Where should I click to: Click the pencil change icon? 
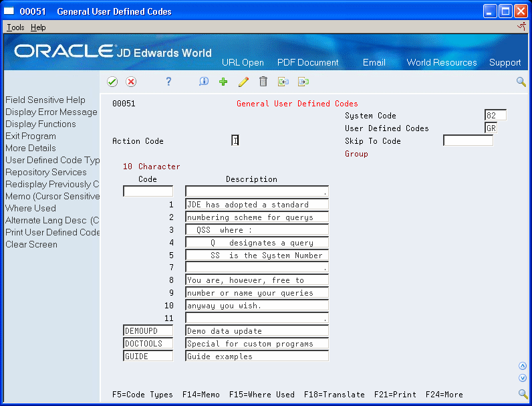[x=243, y=82]
